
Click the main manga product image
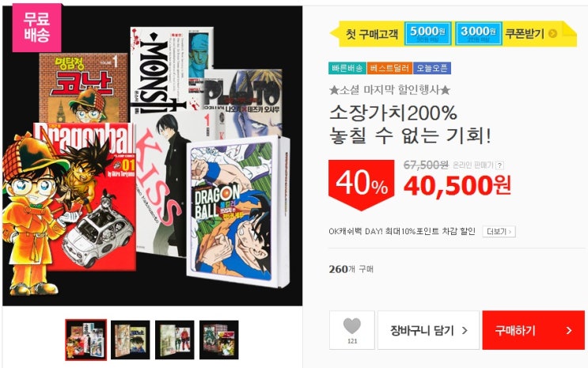pyautogui.click(x=152, y=156)
